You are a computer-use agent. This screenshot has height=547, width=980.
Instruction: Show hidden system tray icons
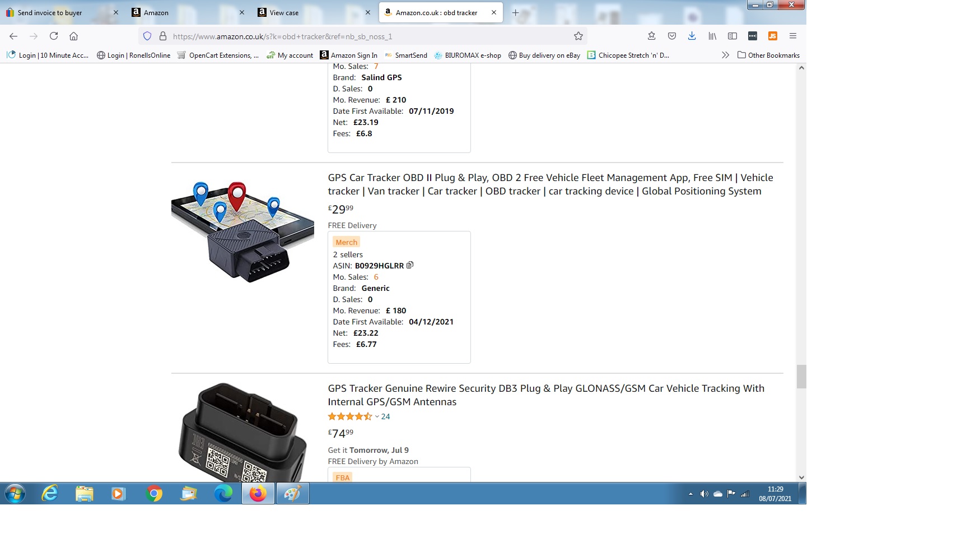coord(690,494)
